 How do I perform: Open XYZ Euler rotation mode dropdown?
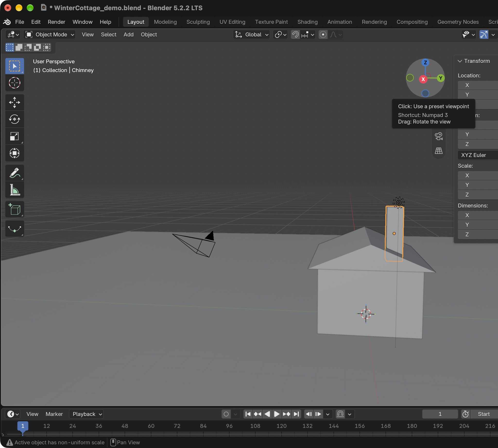click(x=478, y=155)
